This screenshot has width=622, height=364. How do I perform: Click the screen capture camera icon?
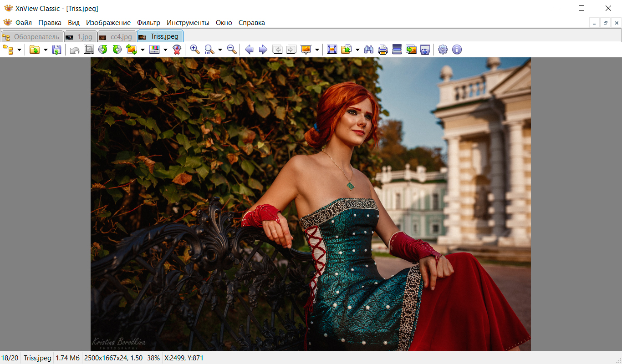coord(425,50)
